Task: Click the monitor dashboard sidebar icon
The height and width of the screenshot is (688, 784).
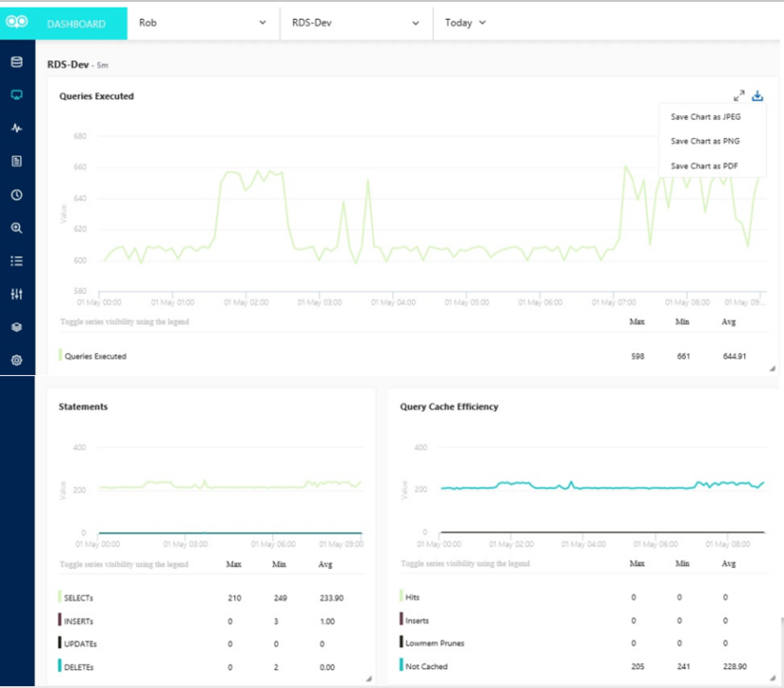Action: coord(16,95)
